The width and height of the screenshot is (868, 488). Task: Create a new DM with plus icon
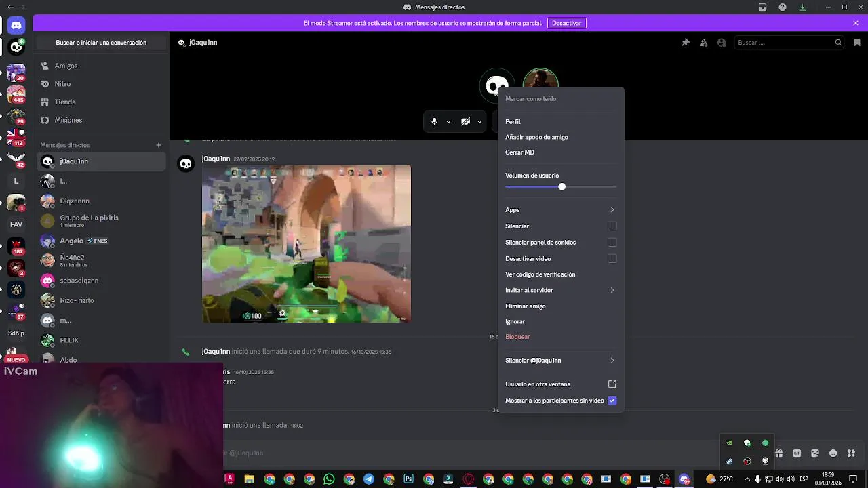pos(159,145)
